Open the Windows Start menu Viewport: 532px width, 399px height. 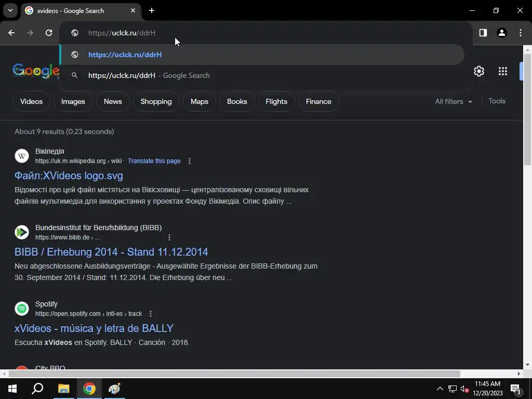[x=12, y=389]
